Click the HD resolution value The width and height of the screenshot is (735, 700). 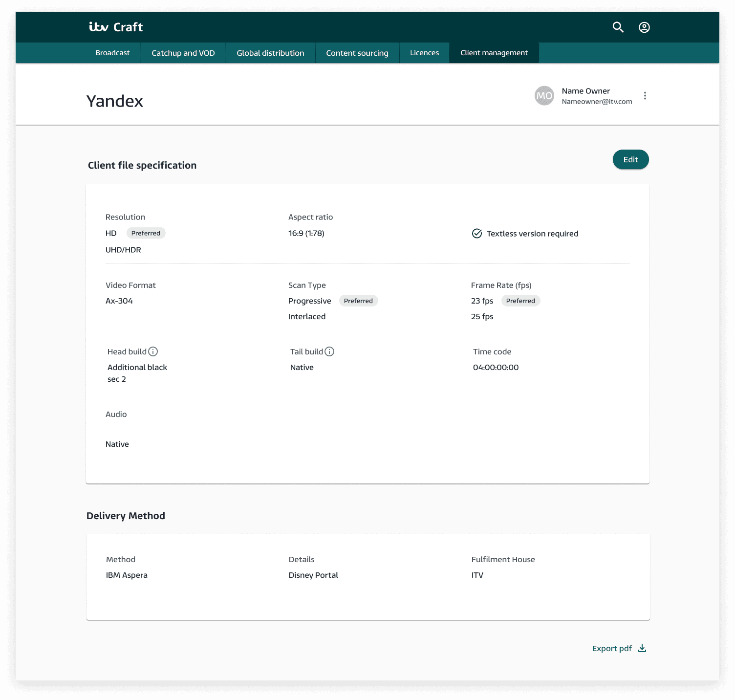pos(111,233)
